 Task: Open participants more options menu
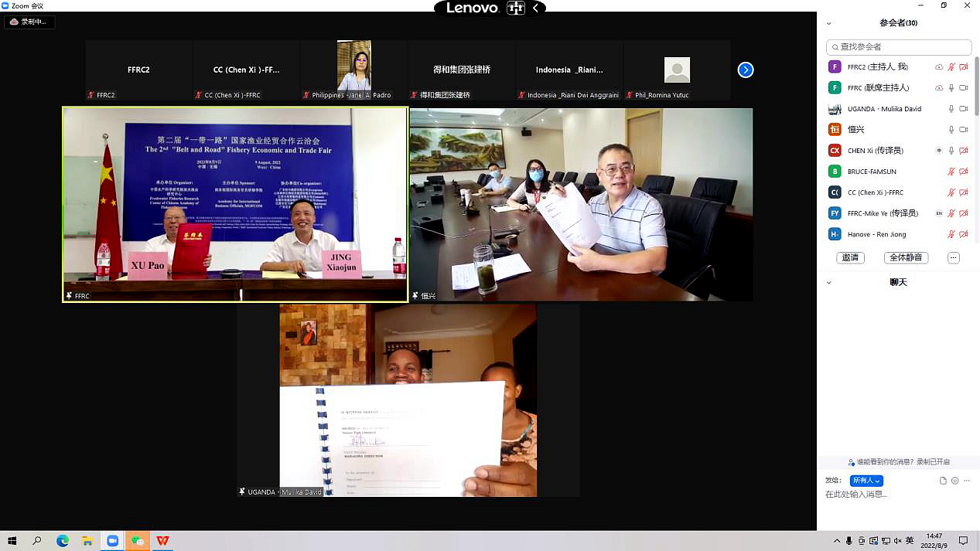[x=954, y=257]
